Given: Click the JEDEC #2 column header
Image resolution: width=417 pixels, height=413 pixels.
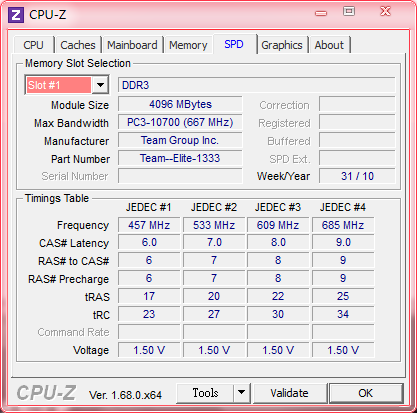Looking at the screenshot, I should [214, 207].
